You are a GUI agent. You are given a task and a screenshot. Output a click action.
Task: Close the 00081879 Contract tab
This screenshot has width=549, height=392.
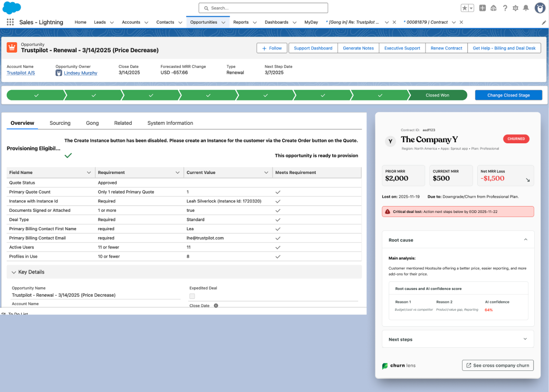pyautogui.click(x=461, y=22)
